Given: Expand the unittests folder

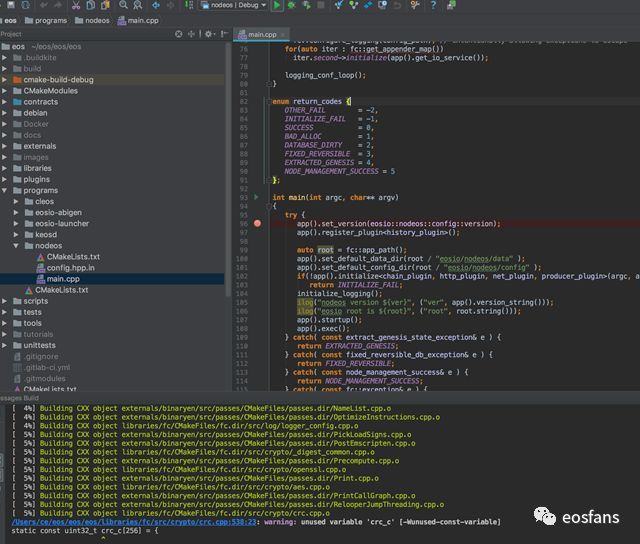Looking at the screenshot, I should coord(4,345).
